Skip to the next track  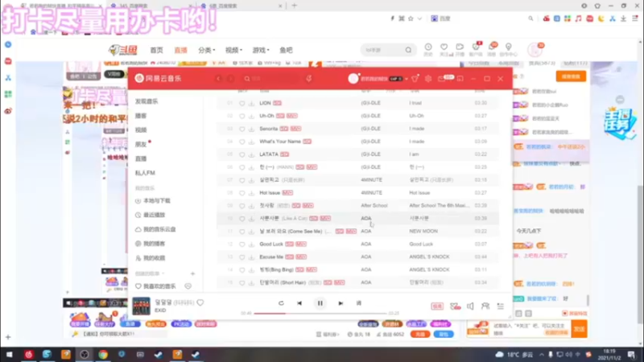pyautogui.click(x=341, y=303)
